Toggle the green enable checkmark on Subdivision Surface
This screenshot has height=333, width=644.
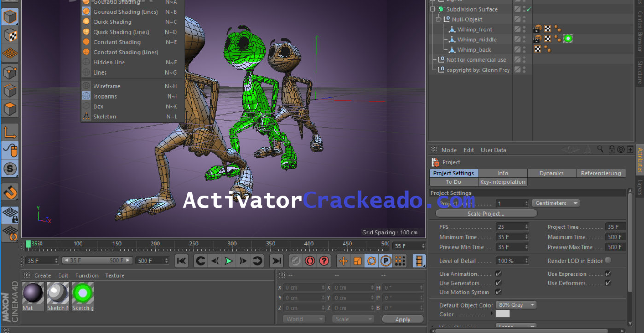(528, 9)
